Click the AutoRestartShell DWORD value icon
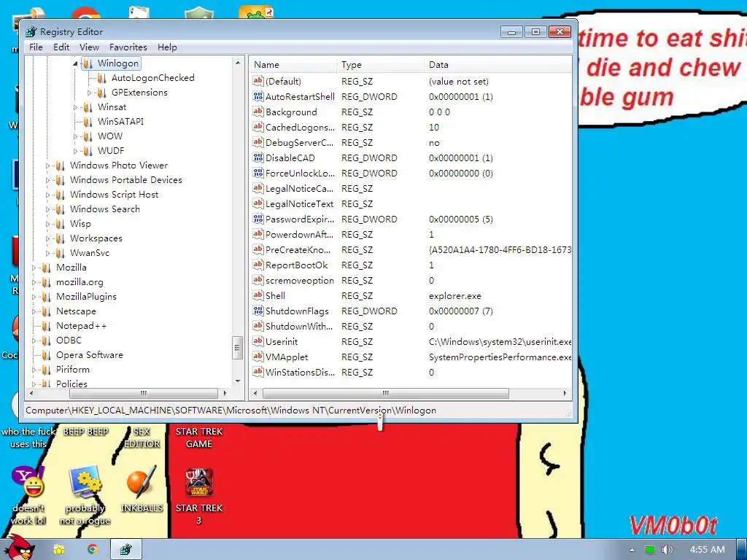 click(258, 96)
